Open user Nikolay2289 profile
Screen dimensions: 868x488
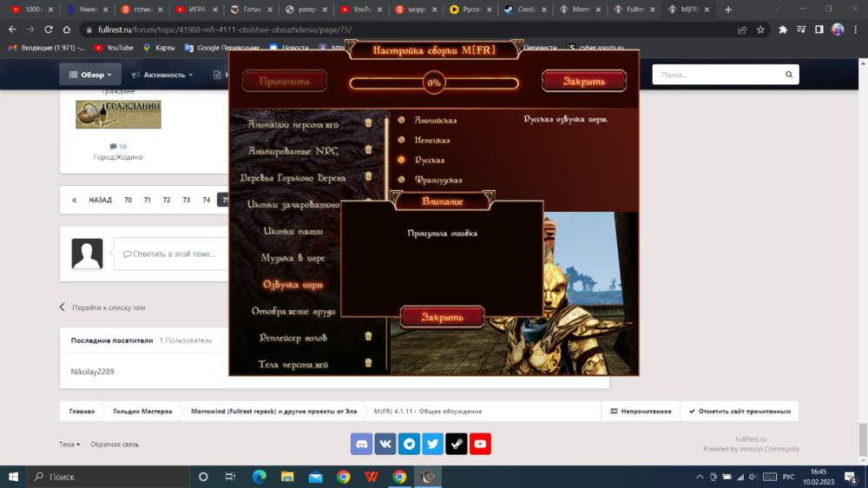(x=93, y=372)
